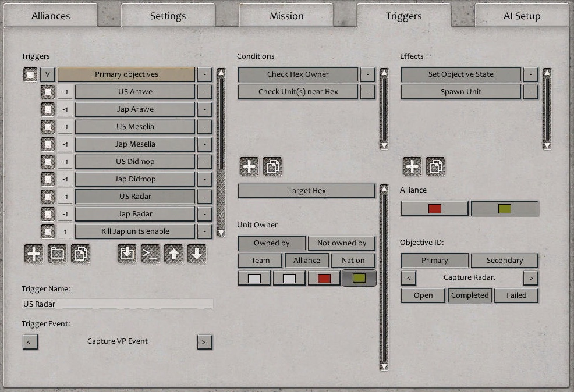Open the script console icon under Triggers

click(x=150, y=254)
